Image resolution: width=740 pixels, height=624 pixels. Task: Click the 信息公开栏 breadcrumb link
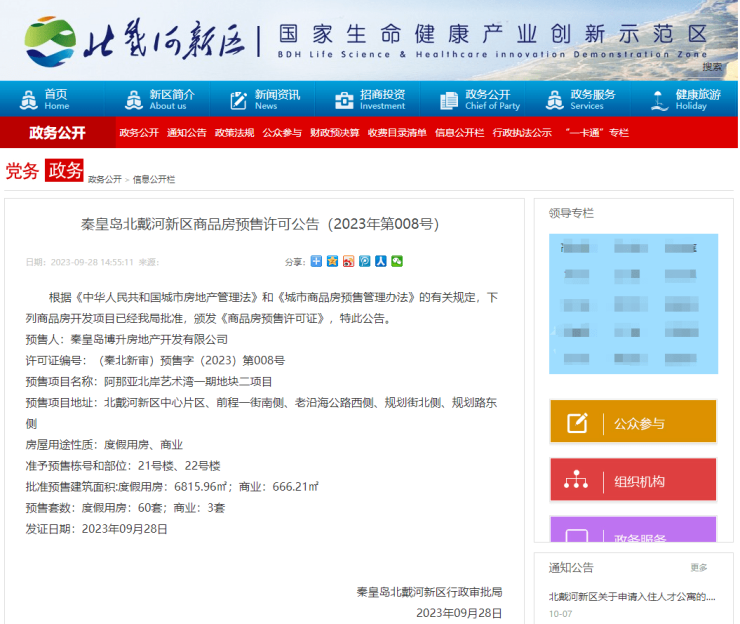pos(154,180)
